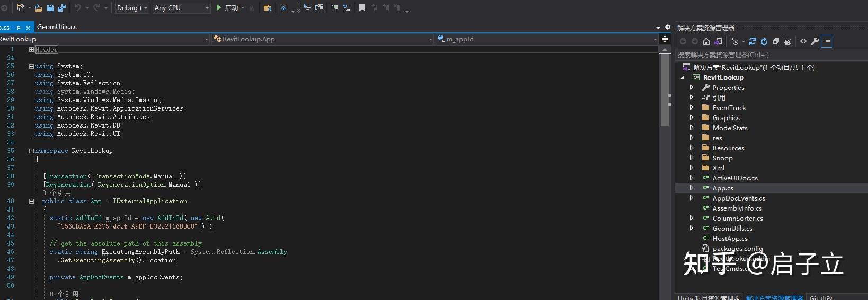Click the Solution Explorer search field
This screenshot has width=868, height=300.
pos(771,55)
